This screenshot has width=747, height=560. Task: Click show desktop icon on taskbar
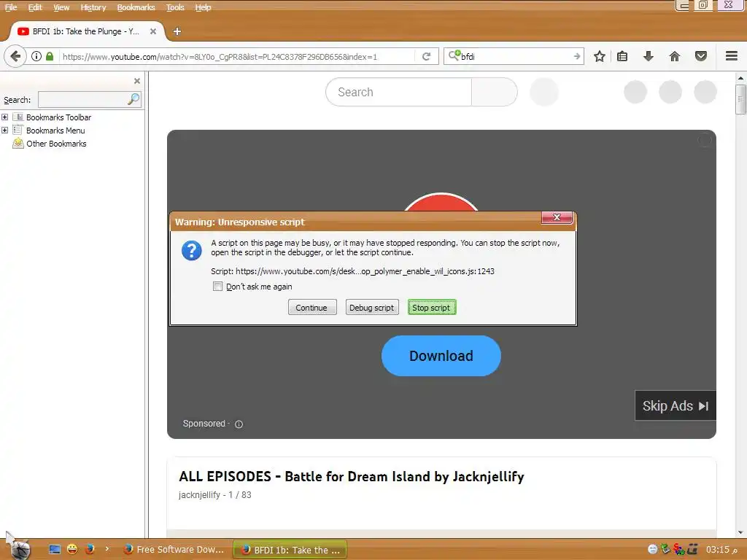[55, 549]
